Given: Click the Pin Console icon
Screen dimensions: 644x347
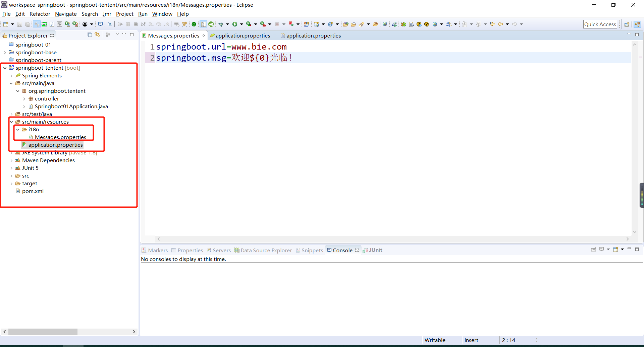Looking at the screenshot, I should click(x=594, y=250).
